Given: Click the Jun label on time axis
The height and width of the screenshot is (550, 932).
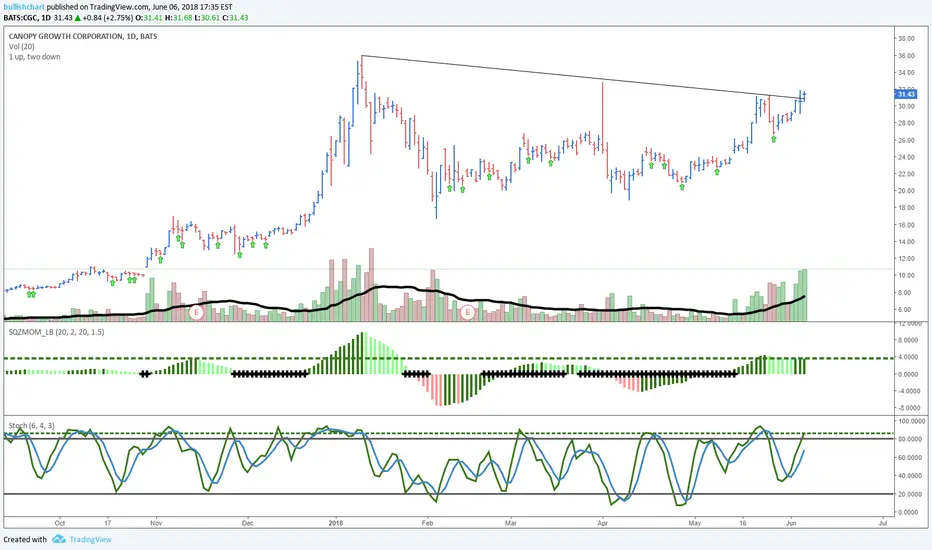Looking at the screenshot, I should tap(791, 523).
